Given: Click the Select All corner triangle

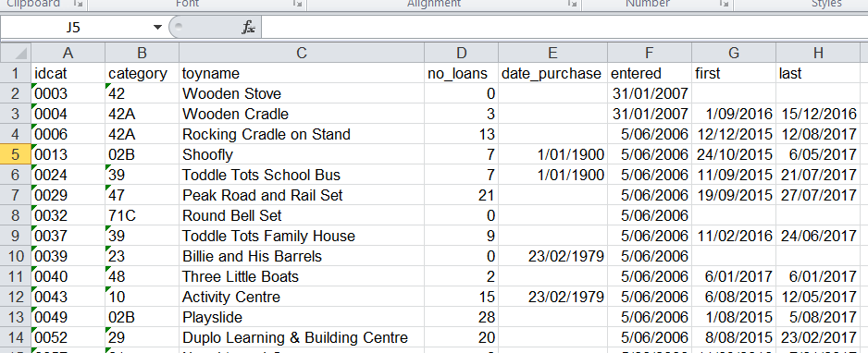Looking at the screenshot, I should coord(16,53).
